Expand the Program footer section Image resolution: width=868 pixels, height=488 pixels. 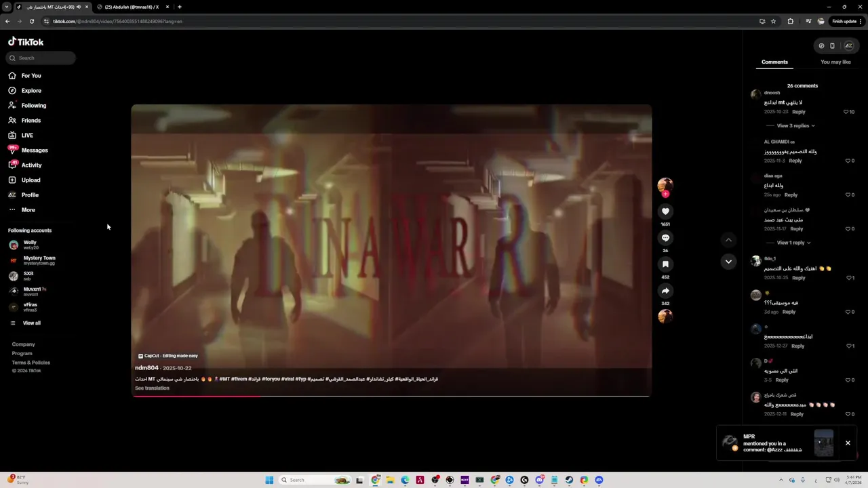click(22, 353)
